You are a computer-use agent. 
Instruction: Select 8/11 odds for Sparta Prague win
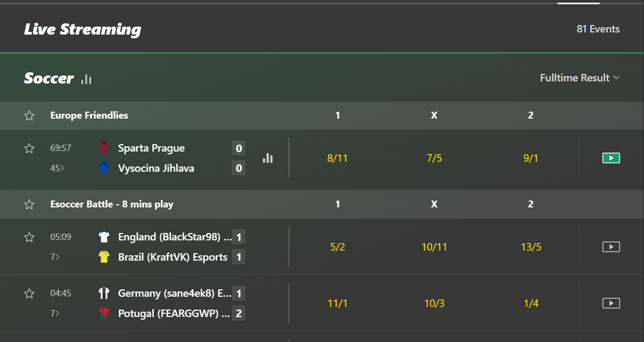point(337,158)
